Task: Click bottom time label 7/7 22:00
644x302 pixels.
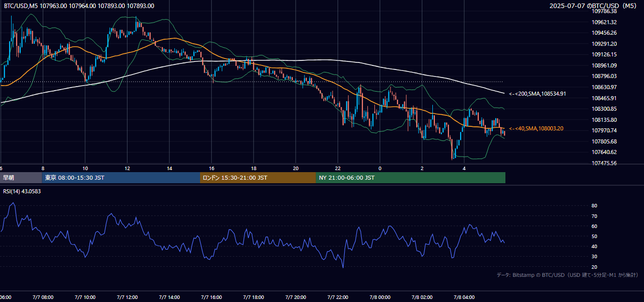Action: point(338,297)
